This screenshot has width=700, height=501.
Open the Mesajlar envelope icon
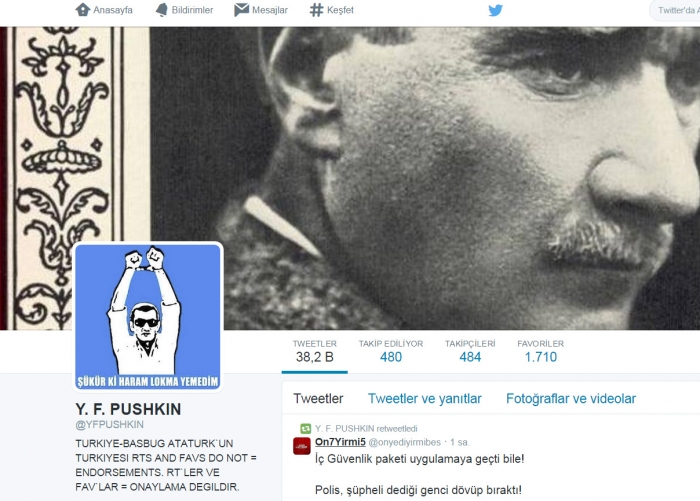coord(242,10)
